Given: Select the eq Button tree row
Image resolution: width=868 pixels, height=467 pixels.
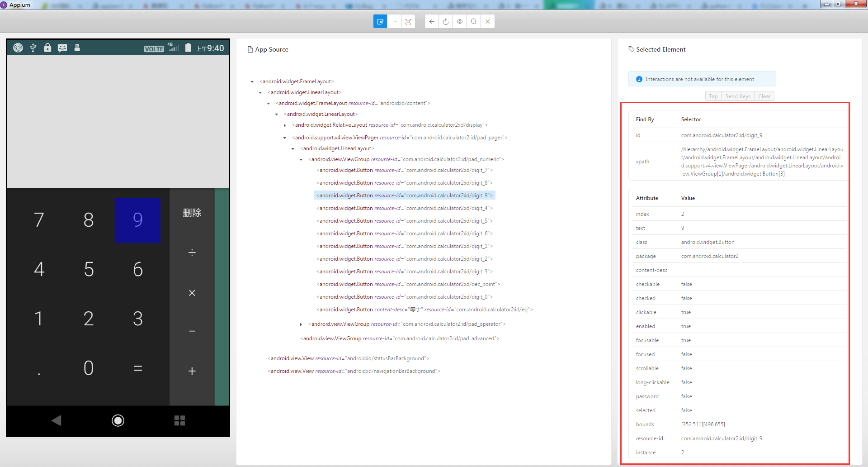Looking at the screenshot, I should coord(425,310).
